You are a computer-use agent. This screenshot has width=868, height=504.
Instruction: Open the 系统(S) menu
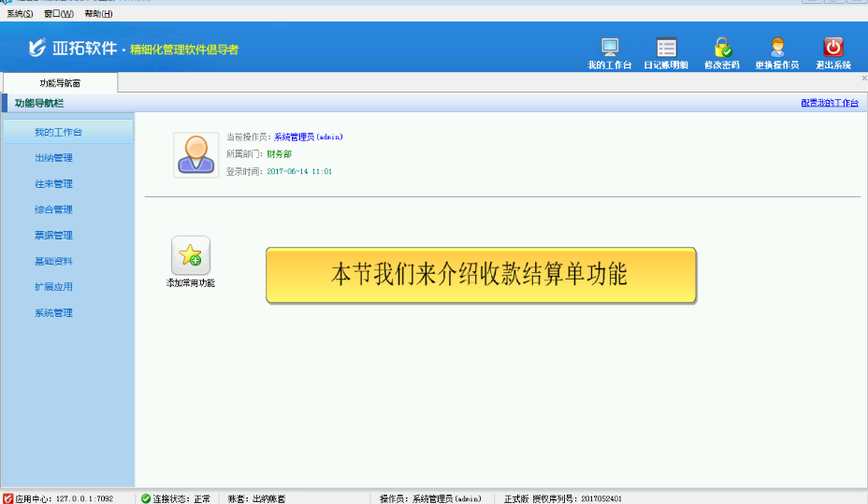(20, 14)
